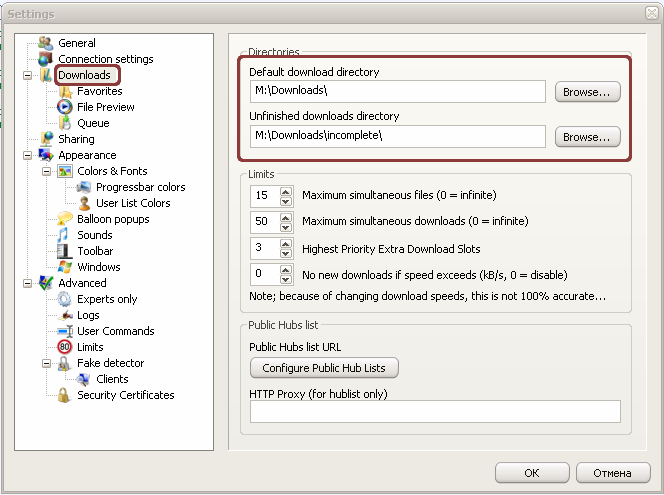Click the Limits speed sign icon

[65, 347]
